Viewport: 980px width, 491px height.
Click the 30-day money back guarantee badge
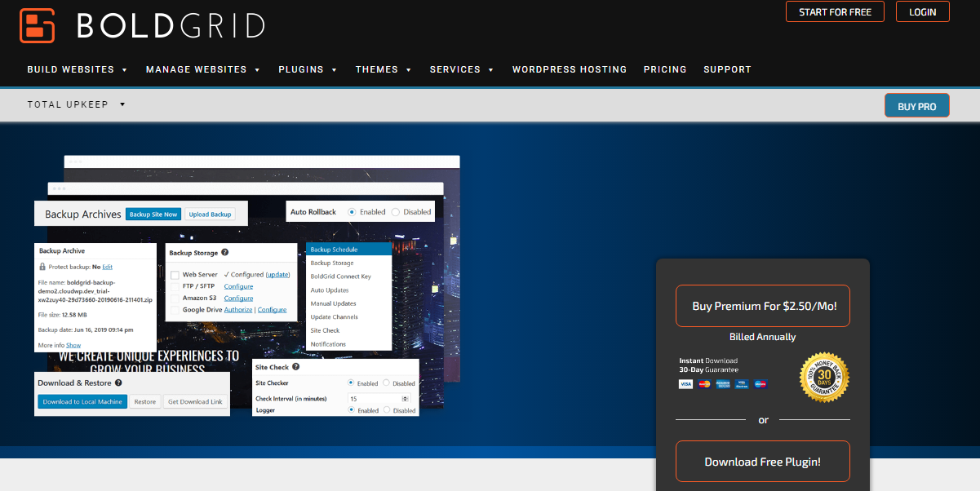pos(824,377)
